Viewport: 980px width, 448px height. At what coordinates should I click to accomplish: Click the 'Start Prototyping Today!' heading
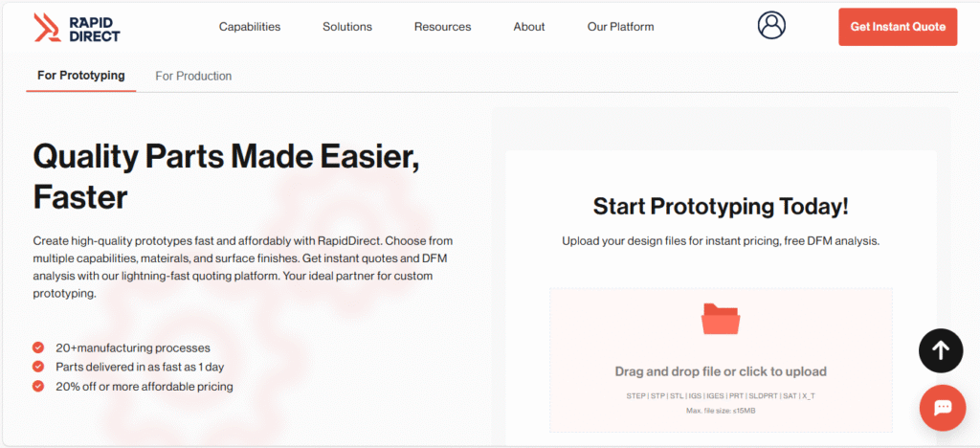click(721, 207)
